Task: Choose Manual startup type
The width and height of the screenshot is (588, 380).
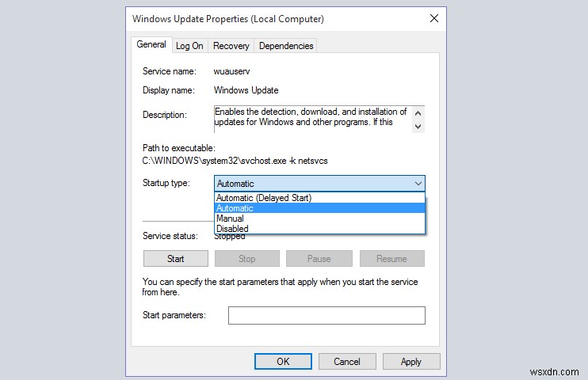Action: (319, 218)
